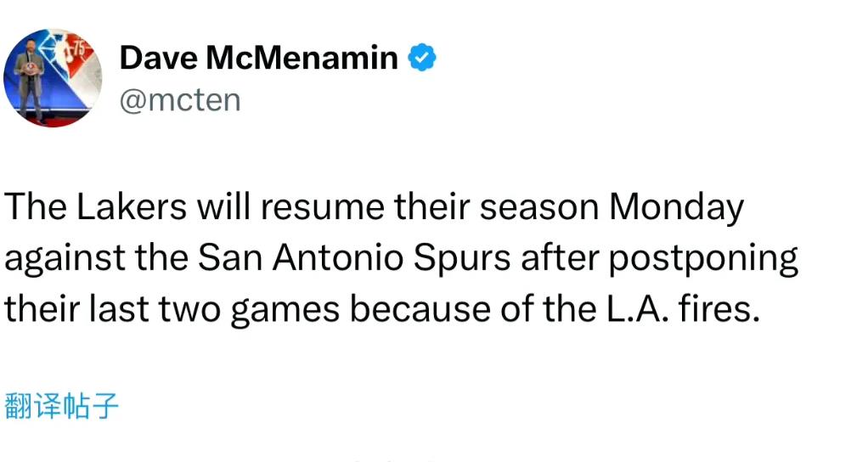
Task: Open Dave McMenamin's profile picture
Action: (x=53, y=78)
